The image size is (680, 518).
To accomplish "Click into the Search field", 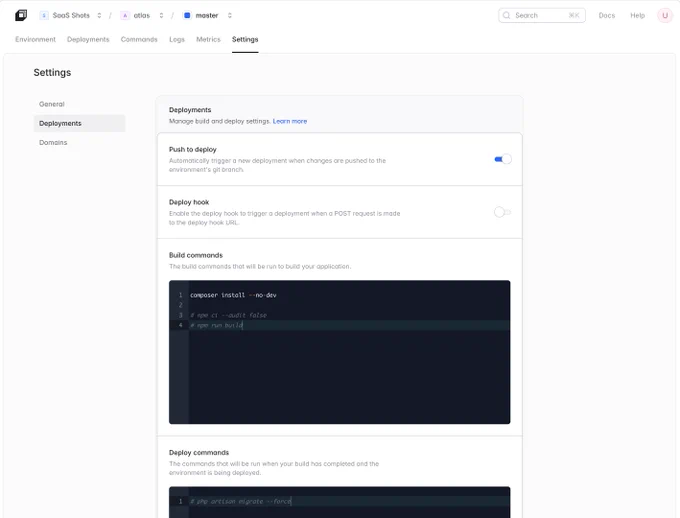I will (x=542, y=16).
